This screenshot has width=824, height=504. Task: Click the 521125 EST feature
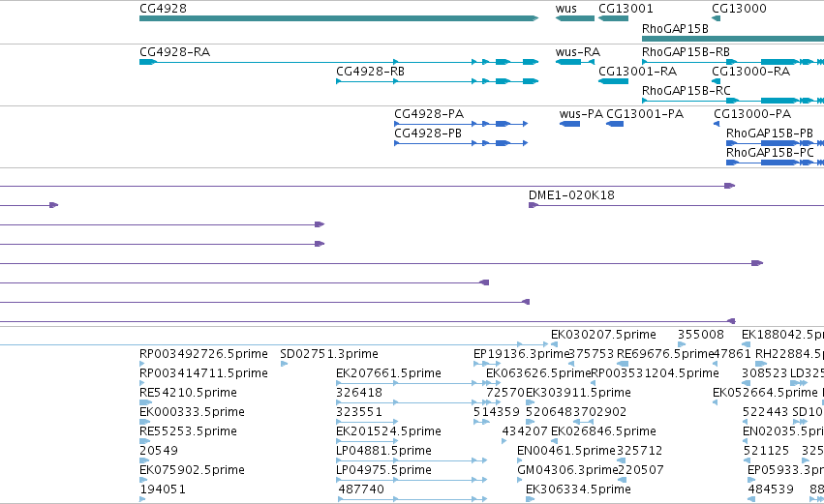click(x=748, y=460)
